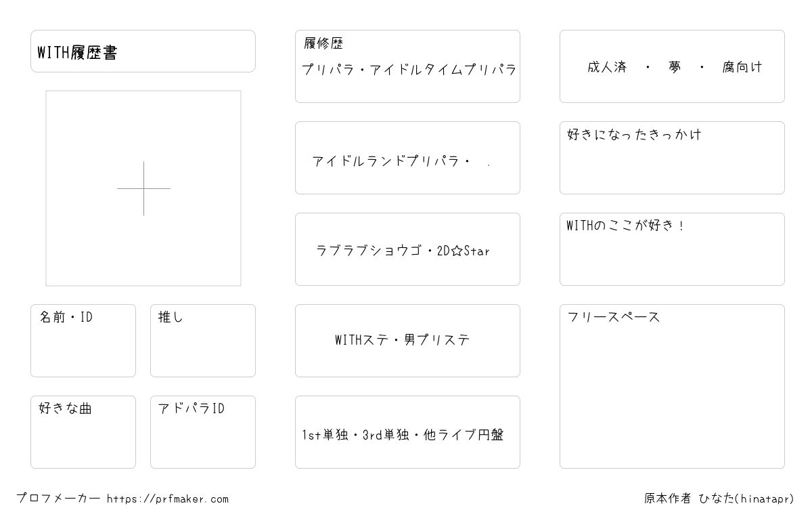Screen dimensions: 812x508
Task: Click the WITHのここが好き！ box
Action: point(672,249)
